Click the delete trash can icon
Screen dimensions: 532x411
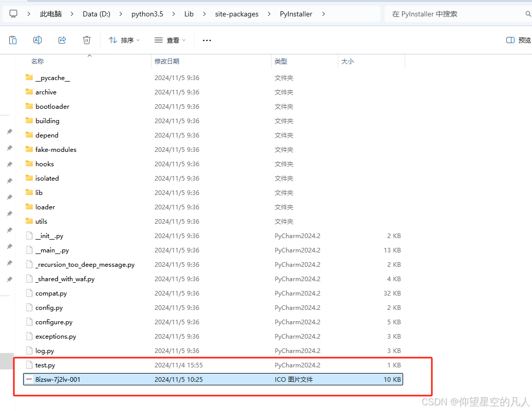(87, 40)
